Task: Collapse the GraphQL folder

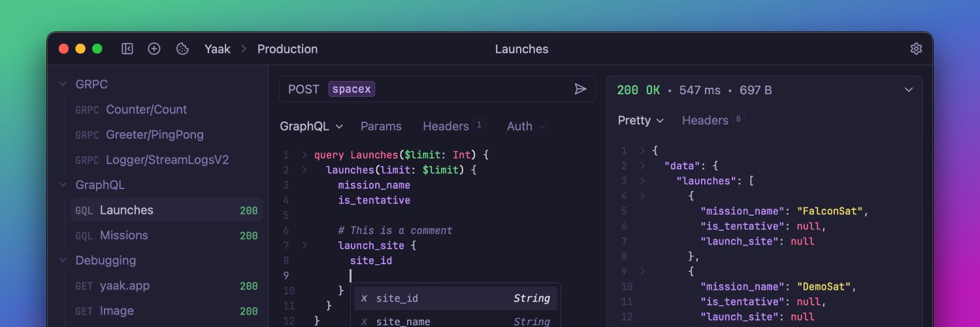Action: pos(63,185)
